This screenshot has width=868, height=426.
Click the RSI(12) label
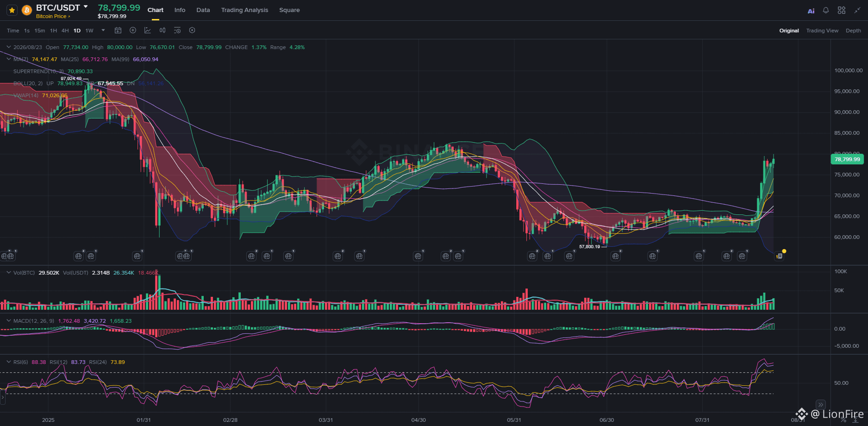pos(58,362)
